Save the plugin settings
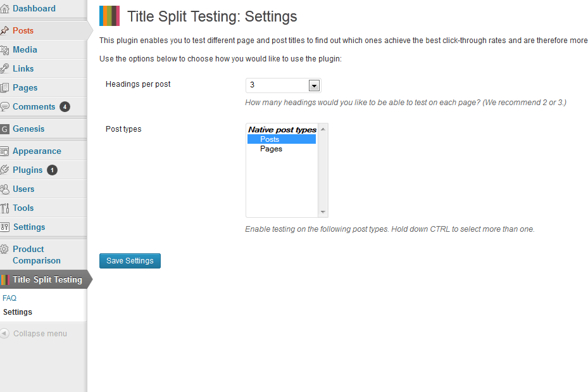Image resolution: width=588 pixels, height=392 pixels. [130, 261]
